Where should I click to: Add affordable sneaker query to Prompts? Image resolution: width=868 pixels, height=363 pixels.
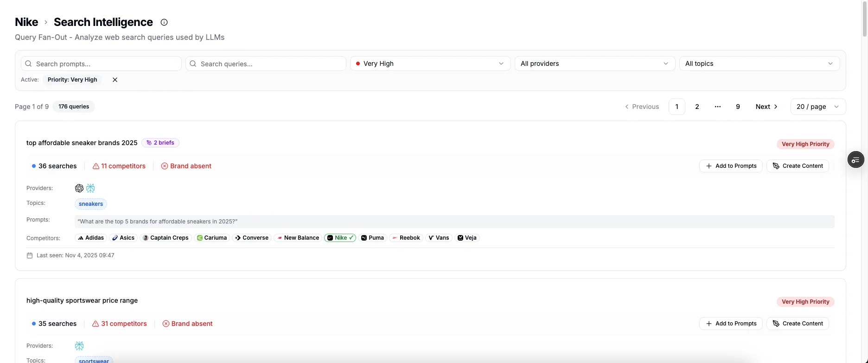[x=731, y=166]
